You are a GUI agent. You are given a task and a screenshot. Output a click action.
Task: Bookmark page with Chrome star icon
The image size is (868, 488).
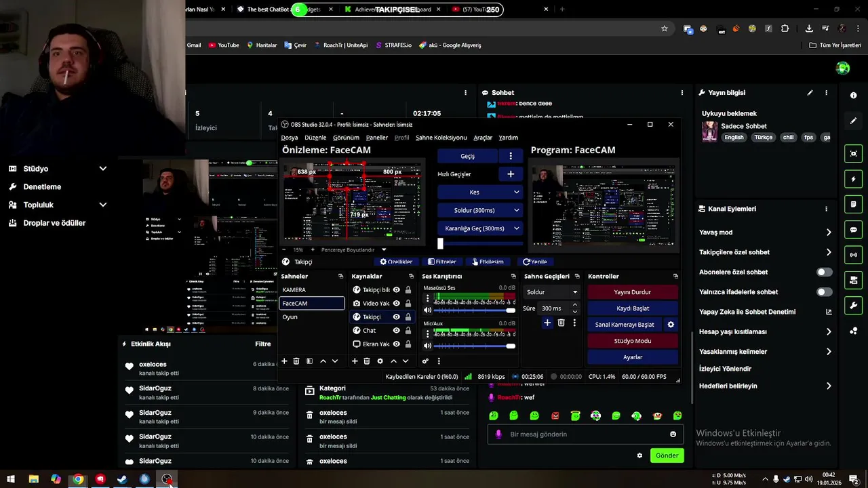tap(665, 28)
